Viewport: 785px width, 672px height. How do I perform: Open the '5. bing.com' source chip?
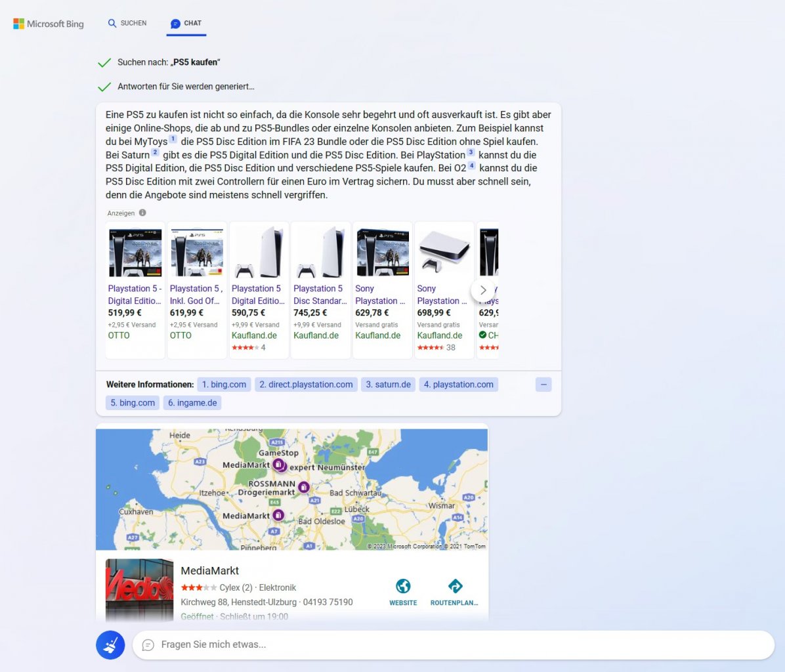133,403
